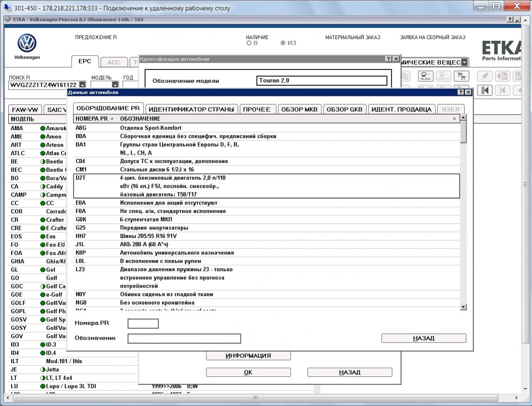The image size is (532, 406).
Task: Switch to the ОБОРУДОВАНИЕ PR tab
Action: pos(108,108)
